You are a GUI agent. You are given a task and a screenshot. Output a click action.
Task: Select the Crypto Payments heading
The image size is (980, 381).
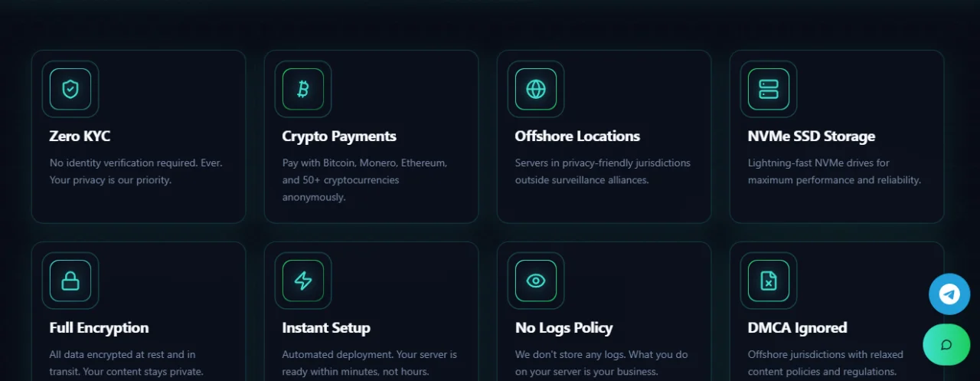(x=339, y=136)
